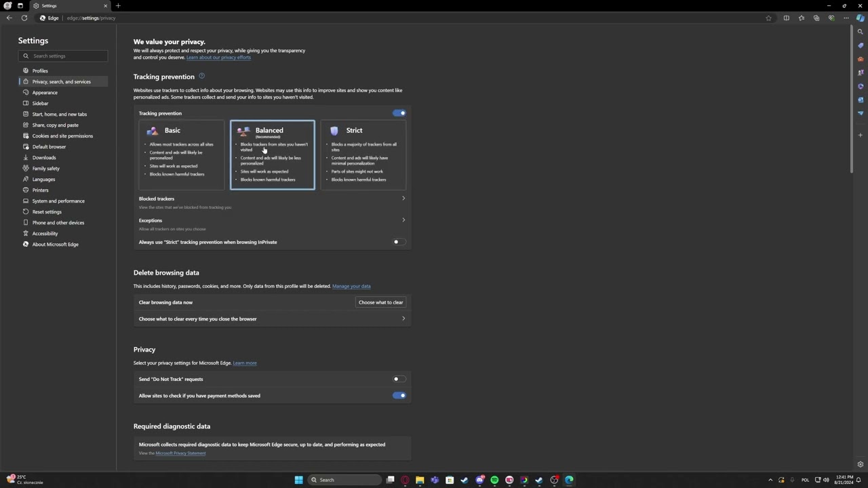Add this page to favorites star

(768, 18)
